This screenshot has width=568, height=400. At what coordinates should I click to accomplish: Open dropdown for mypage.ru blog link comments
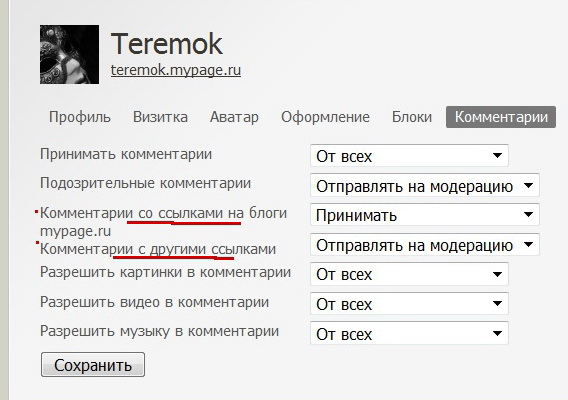(x=425, y=215)
